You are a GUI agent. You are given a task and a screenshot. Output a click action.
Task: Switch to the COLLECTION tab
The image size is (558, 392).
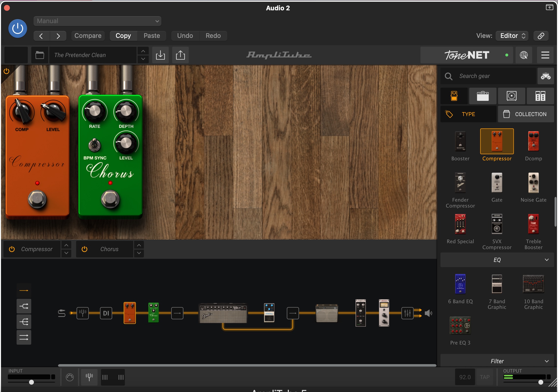point(526,114)
